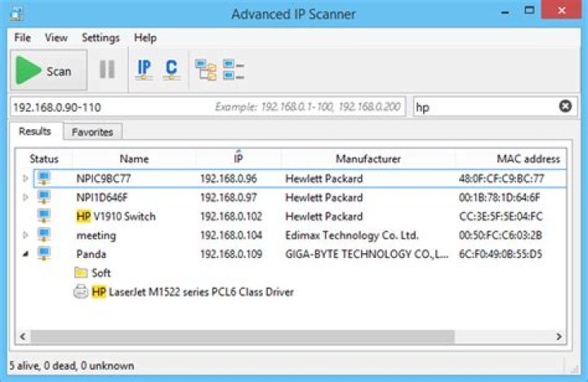Click the IP toolbar icon
Viewport: 588px width, 382px height.
click(x=144, y=70)
